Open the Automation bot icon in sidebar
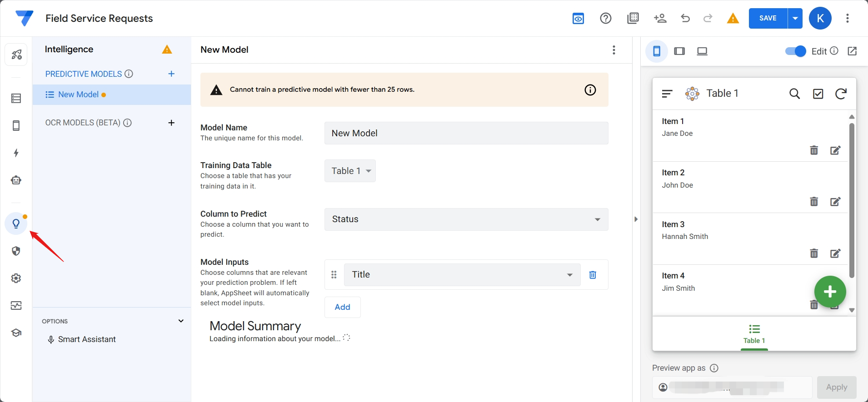The image size is (868, 402). [16, 180]
